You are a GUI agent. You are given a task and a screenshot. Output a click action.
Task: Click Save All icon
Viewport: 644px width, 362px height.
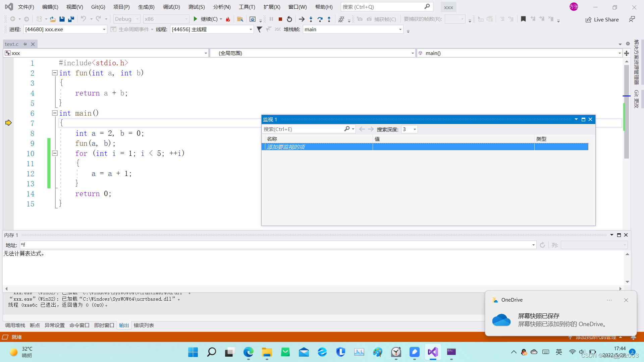pyautogui.click(x=71, y=19)
